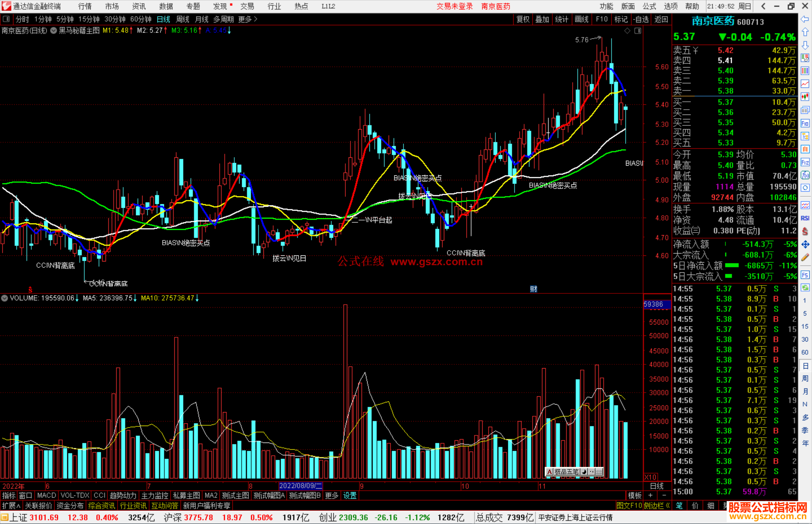This screenshot has width=812, height=524.
Task: Toggle the 叠加 overlay option
Action: (542, 19)
